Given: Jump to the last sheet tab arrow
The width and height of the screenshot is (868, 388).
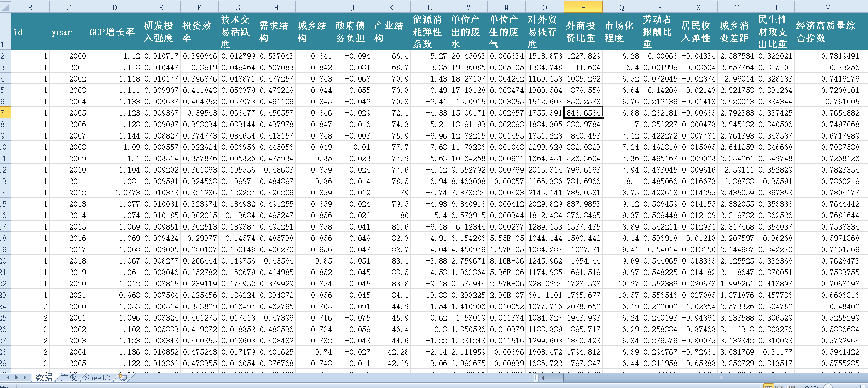Looking at the screenshot, I should coord(25,378).
